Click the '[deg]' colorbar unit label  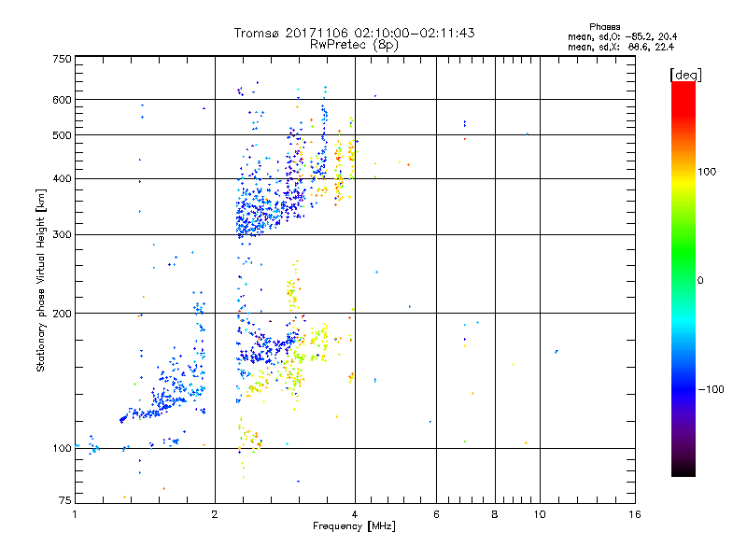[x=685, y=75]
